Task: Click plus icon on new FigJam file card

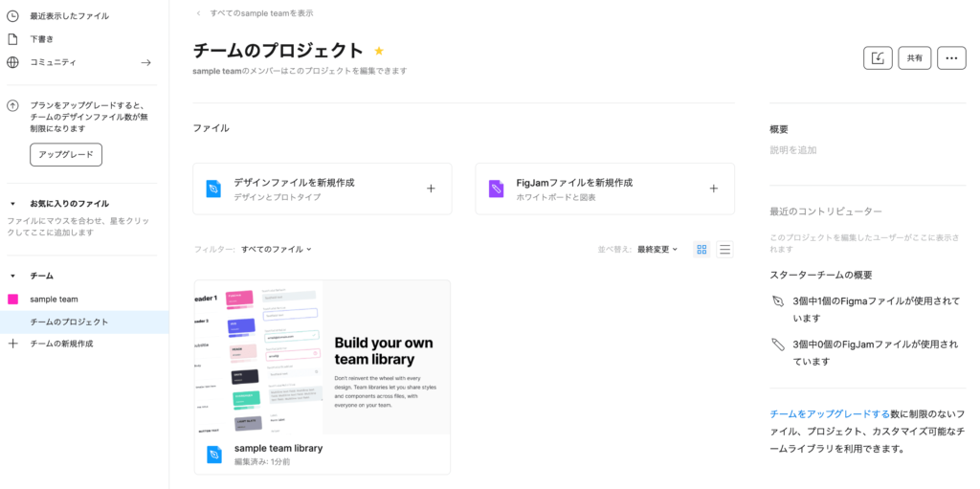Action: 713,189
